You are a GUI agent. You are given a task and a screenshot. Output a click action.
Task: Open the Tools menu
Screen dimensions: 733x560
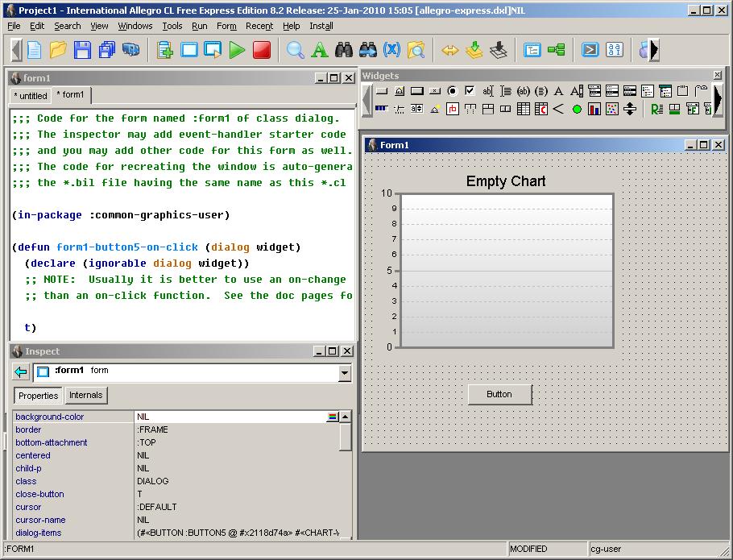coord(172,26)
